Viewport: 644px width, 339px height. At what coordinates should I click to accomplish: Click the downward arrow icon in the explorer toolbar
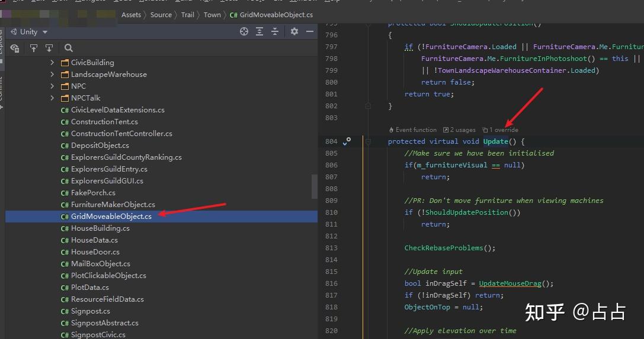point(49,49)
